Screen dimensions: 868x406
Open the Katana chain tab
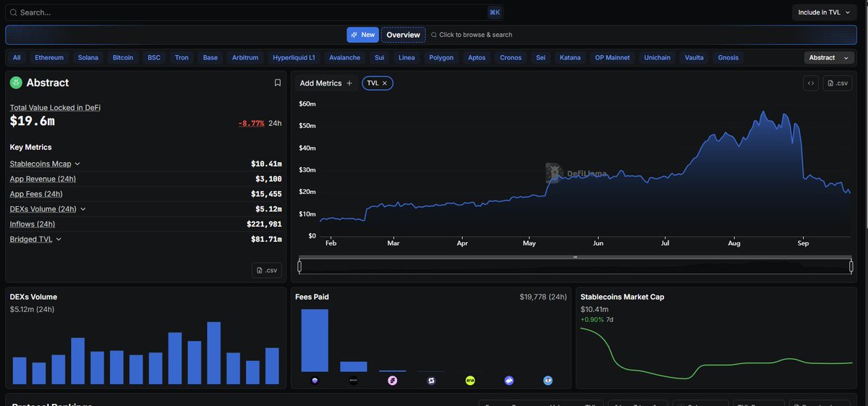coord(570,58)
